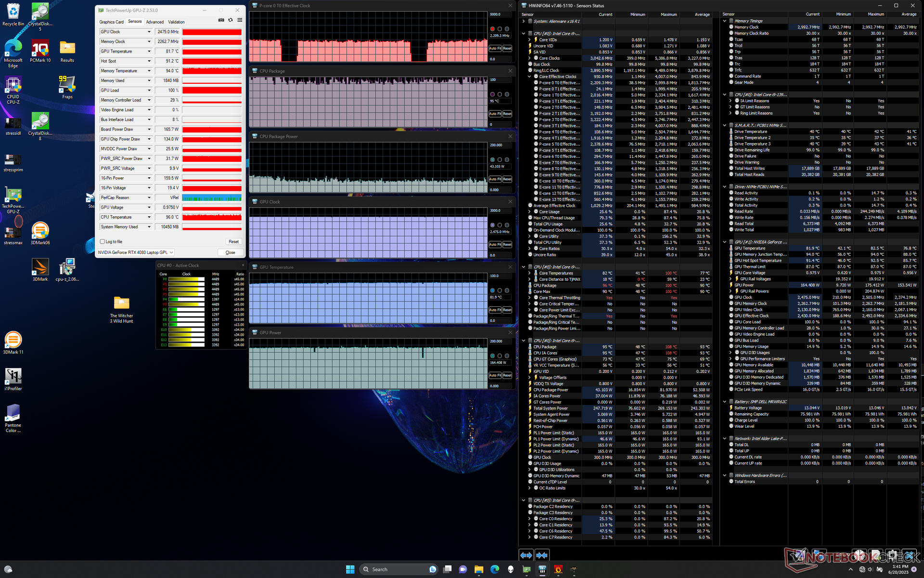
Task: Enable the Log to file checkbox
Action: pos(103,242)
